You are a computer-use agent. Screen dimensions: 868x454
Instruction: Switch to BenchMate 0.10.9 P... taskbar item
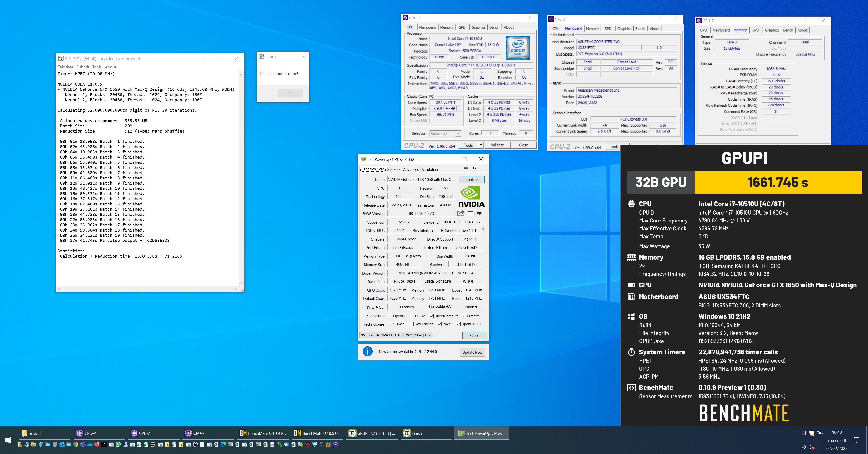[263, 433]
